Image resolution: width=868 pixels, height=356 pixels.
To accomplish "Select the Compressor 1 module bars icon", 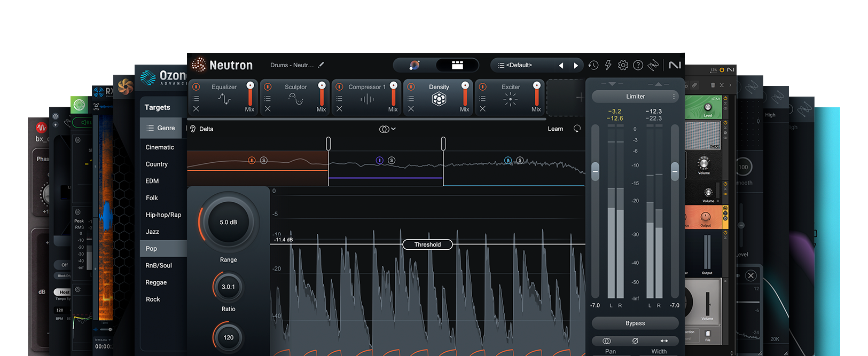I will point(367,99).
